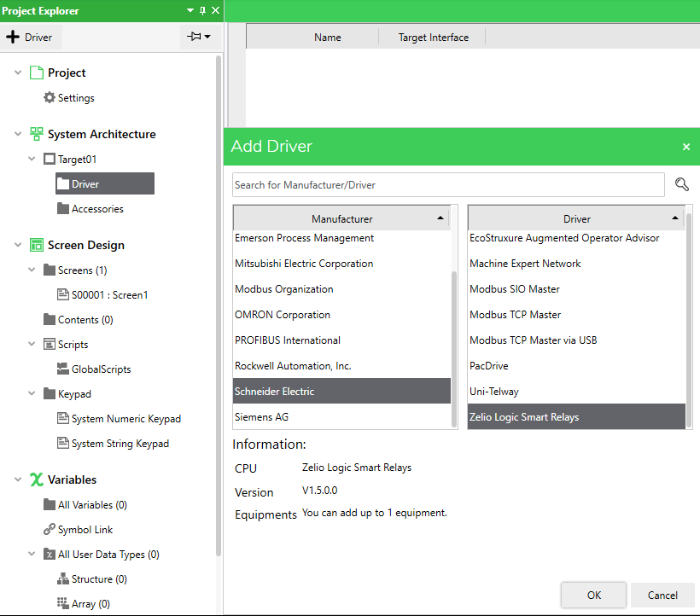This screenshot has height=616, width=700.
Task: Click the auto-hide pin icon in Project Explorer header
Action: click(x=202, y=10)
